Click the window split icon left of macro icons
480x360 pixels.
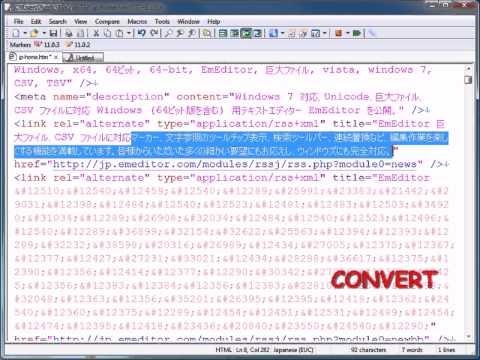315,33
